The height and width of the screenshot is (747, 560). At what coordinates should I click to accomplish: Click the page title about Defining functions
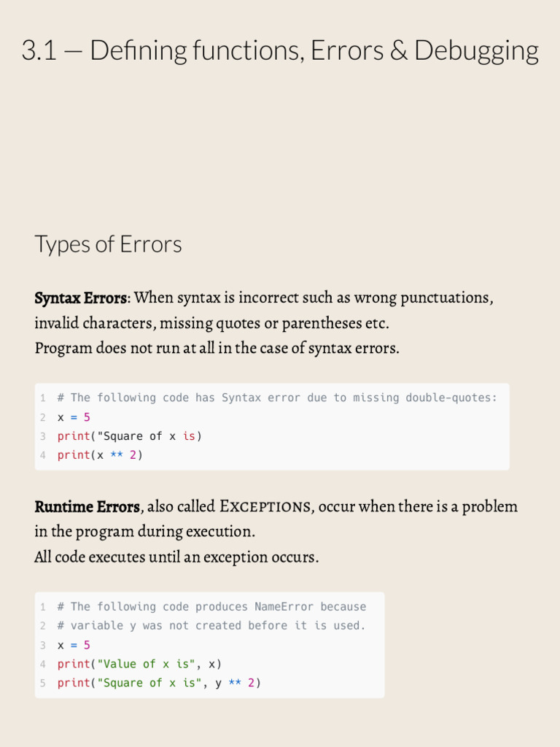pyautogui.click(x=280, y=51)
